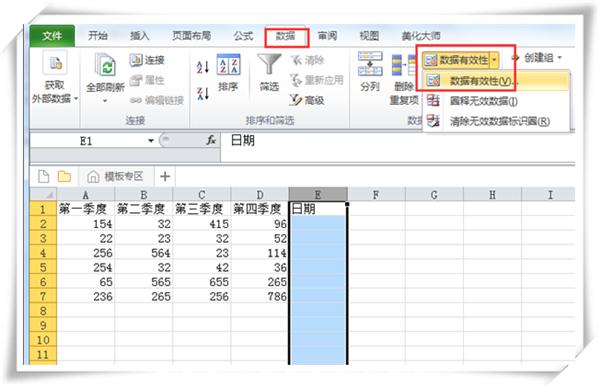Image resolution: width=600 pixels, height=386 pixels.
Task: Click the new blank document icon
Action: click(44, 176)
